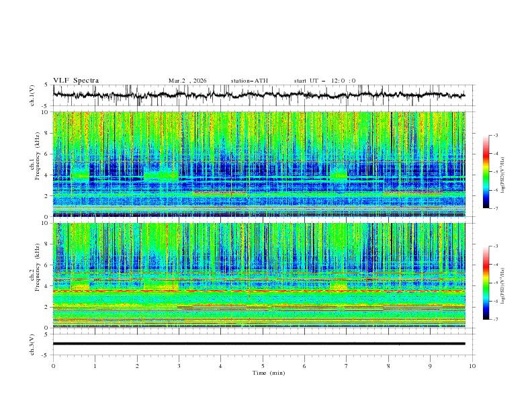
Task: Click the "ch.2 Frequency (kHz)" axis label
Action: (x=35, y=267)
